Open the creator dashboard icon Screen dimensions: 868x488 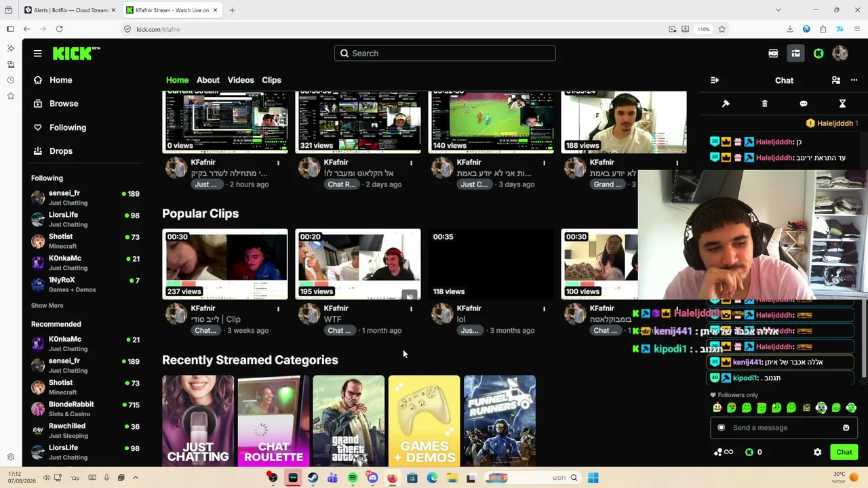[795, 54]
